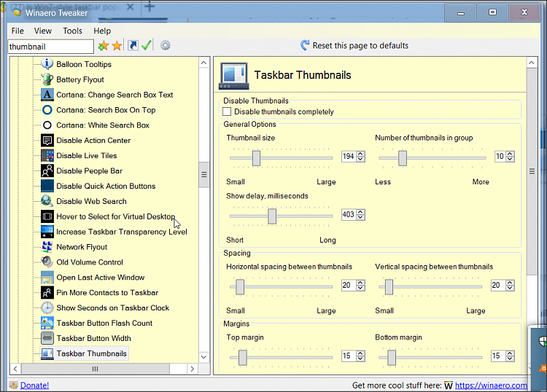Viewport: 547px width, 392px height.
Task: Open settings via the gear toolbar icon
Action: (166, 45)
